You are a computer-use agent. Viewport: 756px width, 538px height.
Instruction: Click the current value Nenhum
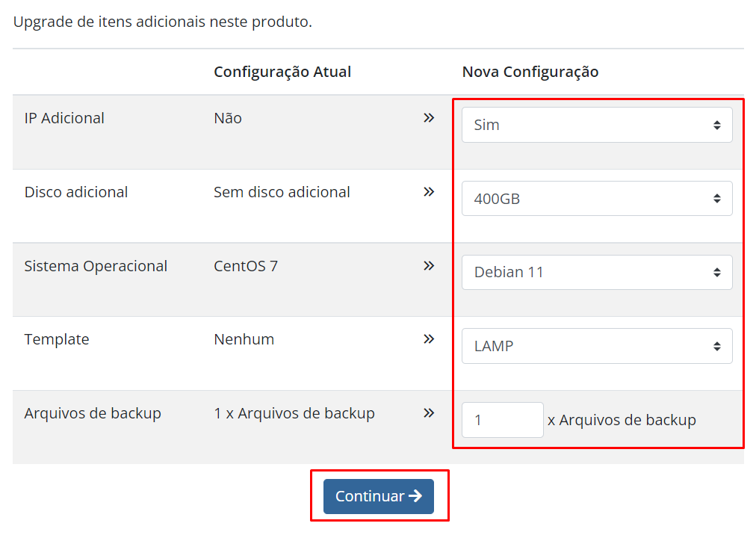[244, 339]
